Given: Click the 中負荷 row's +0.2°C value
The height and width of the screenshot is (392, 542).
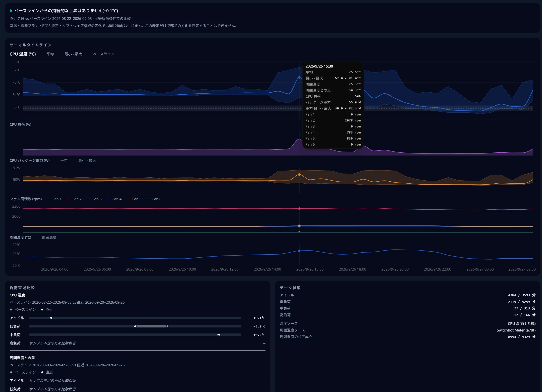Looking at the screenshot, I should 259,335.
